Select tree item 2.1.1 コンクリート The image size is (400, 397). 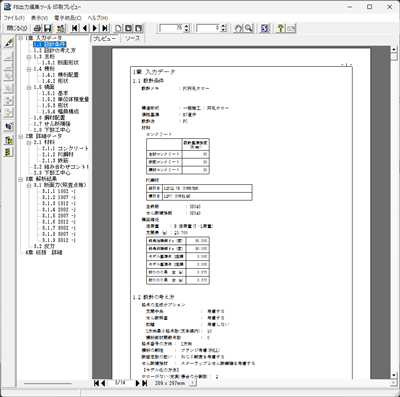tap(65, 148)
